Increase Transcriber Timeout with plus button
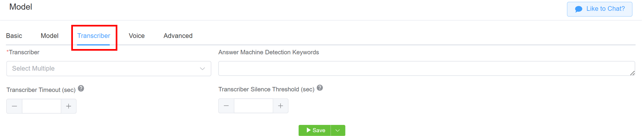The image size is (644, 136). click(69, 106)
